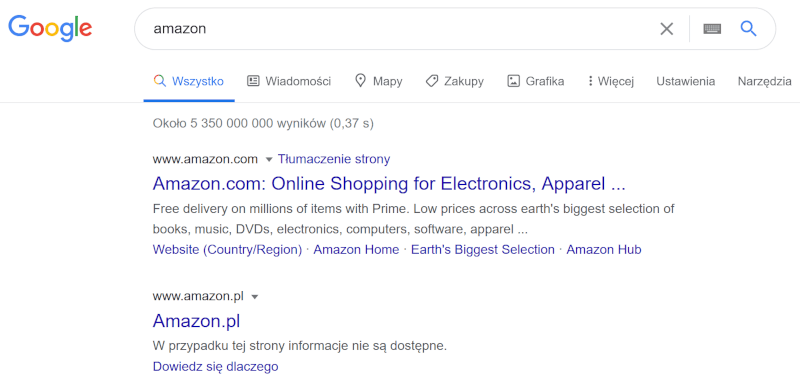The height and width of the screenshot is (382, 800).
Task: Click the newspaper icon beside Wiadomości
Action: point(253,81)
